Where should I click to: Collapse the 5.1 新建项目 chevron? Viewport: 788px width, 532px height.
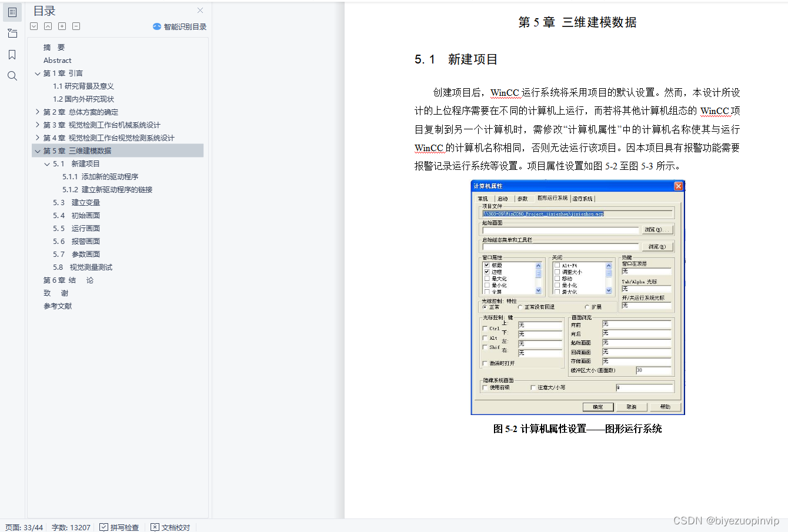click(x=47, y=164)
